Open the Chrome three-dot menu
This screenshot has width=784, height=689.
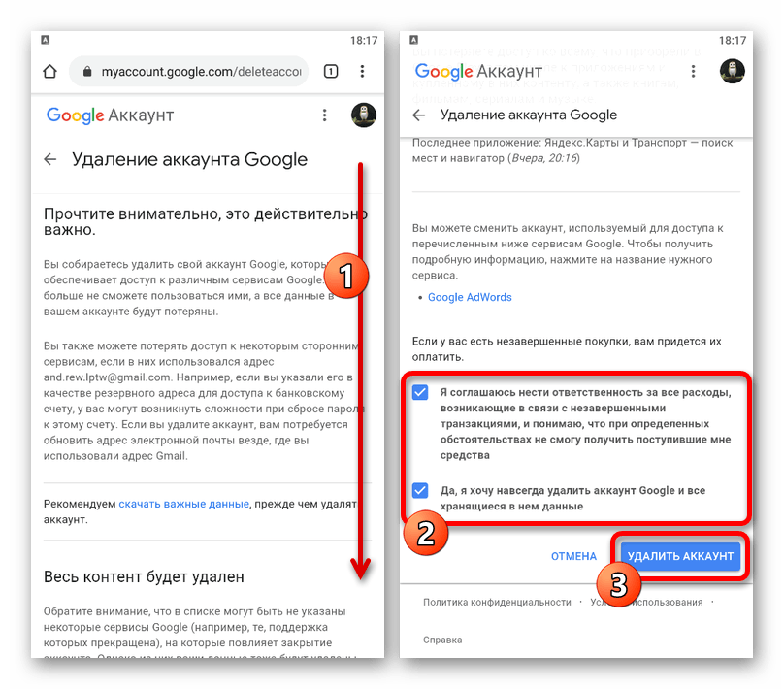click(x=362, y=72)
